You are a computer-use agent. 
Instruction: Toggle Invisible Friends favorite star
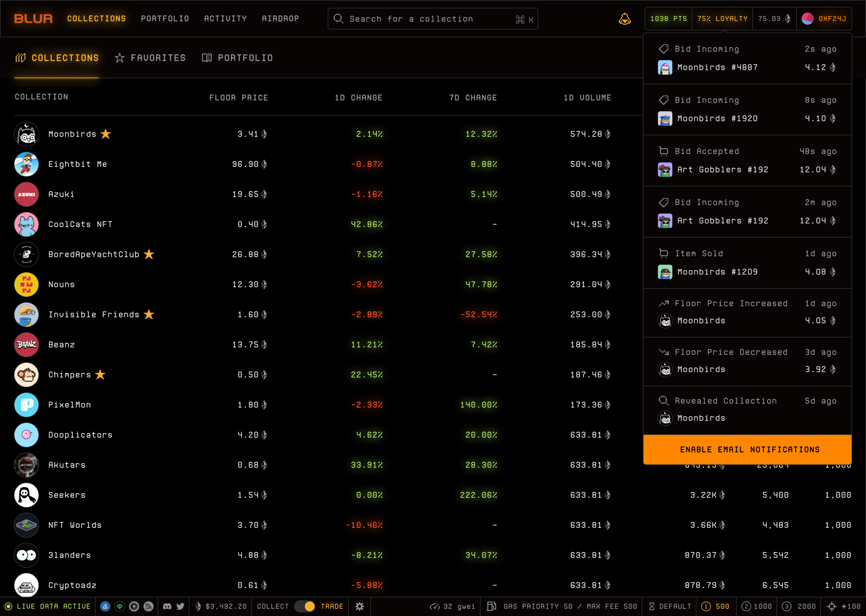149,314
